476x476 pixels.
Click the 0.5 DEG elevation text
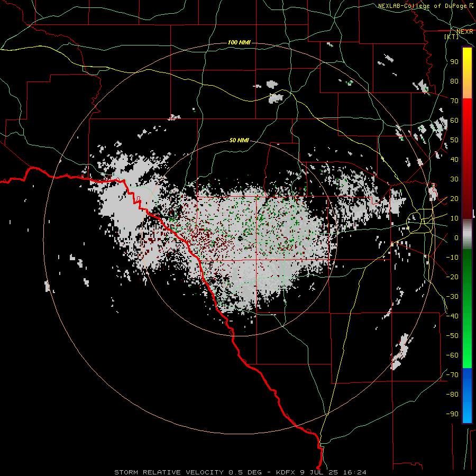tap(245, 472)
